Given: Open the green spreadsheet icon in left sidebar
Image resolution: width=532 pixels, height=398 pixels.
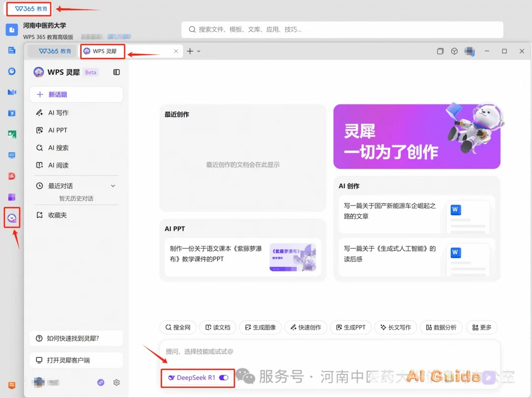Looking at the screenshot, I should click(x=12, y=134).
